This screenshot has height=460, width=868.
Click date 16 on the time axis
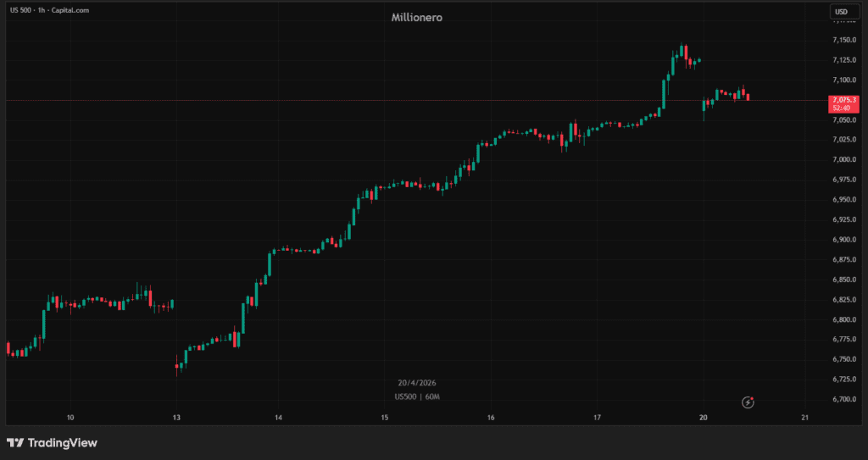point(491,418)
